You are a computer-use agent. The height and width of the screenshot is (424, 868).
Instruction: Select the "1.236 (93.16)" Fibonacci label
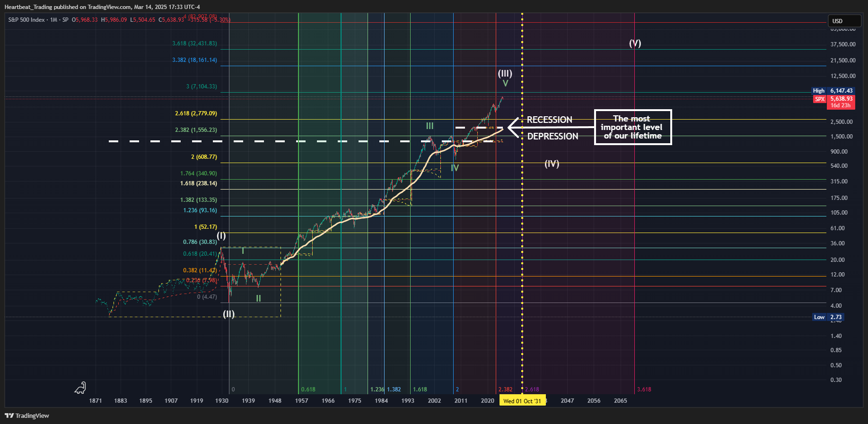tap(200, 210)
